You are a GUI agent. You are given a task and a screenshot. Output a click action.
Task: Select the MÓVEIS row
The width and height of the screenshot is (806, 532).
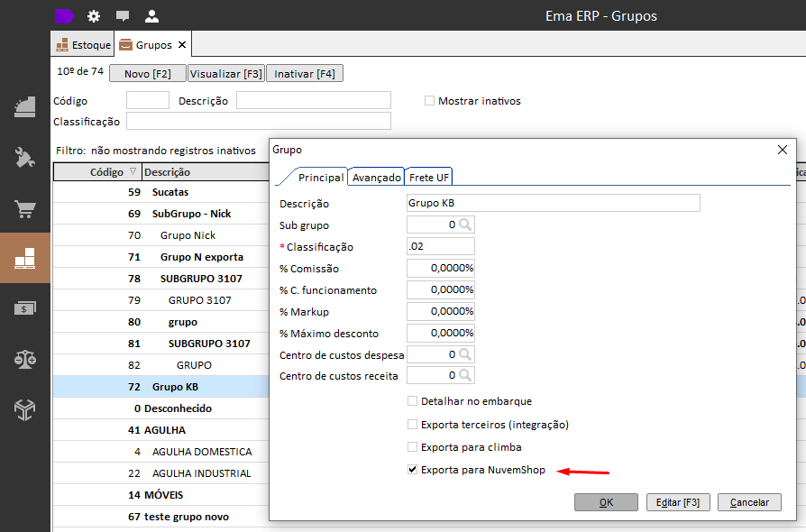tap(161, 494)
